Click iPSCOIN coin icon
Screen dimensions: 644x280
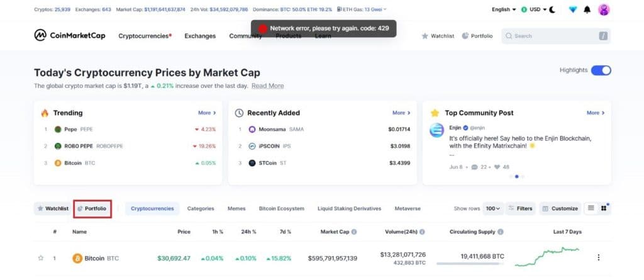pos(252,146)
